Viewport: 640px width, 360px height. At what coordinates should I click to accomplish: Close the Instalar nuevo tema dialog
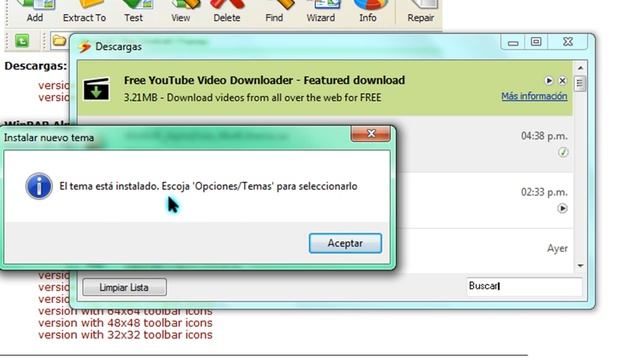tap(371, 133)
